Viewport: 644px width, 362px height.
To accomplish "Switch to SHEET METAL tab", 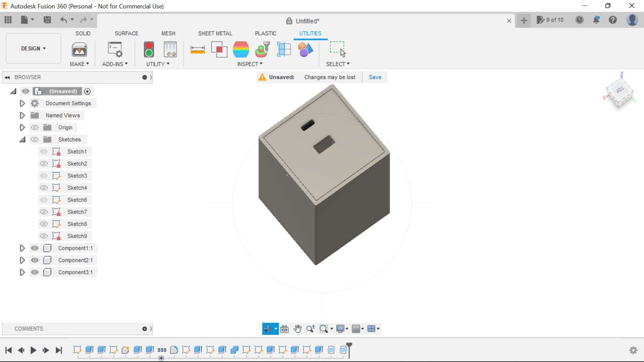I will pyautogui.click(x=215, y=33).
